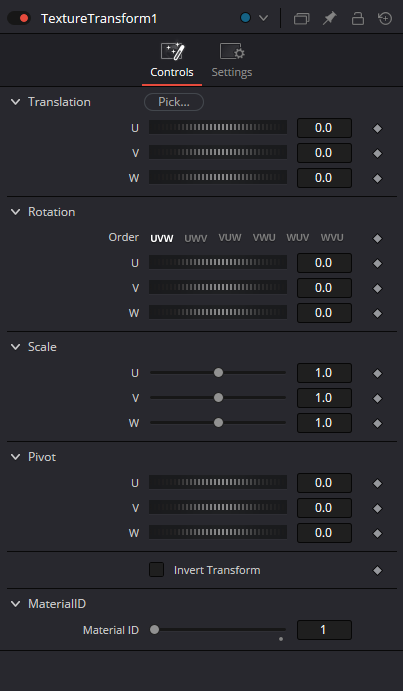Image resolution: width=403 pixels, height=691 pixels.
Task: Add keyframe for Rotation W
Action: pyautogui.click(x=377, y=313)
